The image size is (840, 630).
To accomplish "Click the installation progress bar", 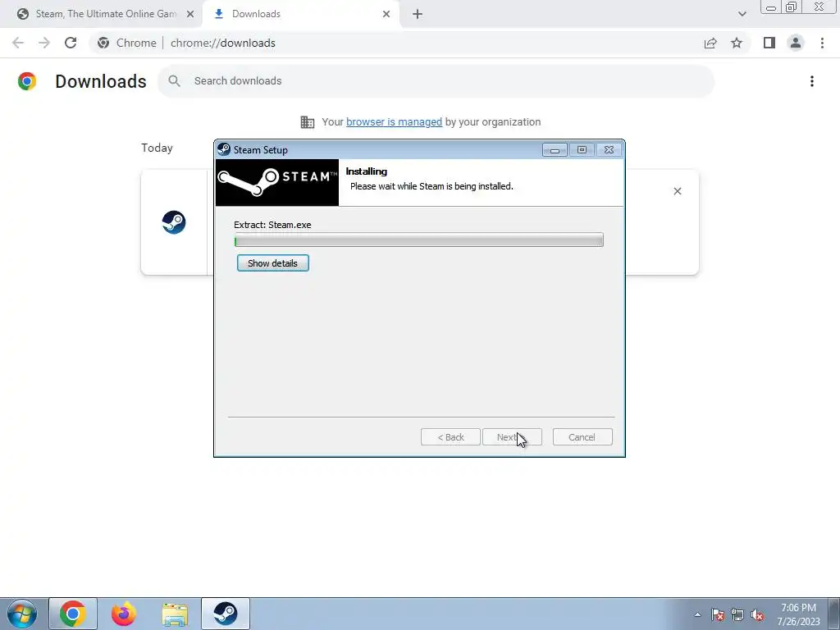I will click(x=419, y=240).
